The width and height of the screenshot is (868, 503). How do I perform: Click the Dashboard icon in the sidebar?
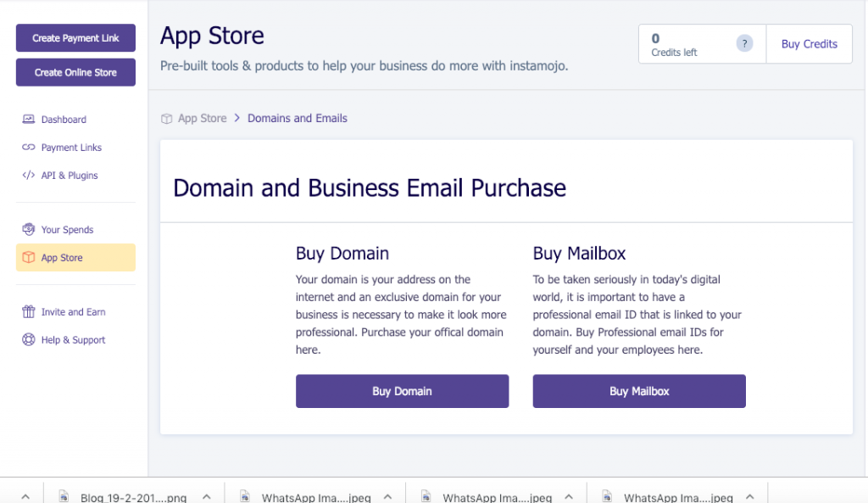[29, 120]
